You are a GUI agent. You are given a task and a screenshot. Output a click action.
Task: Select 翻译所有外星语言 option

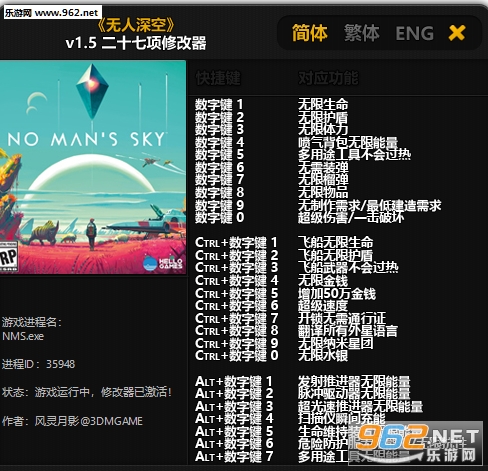348,331
